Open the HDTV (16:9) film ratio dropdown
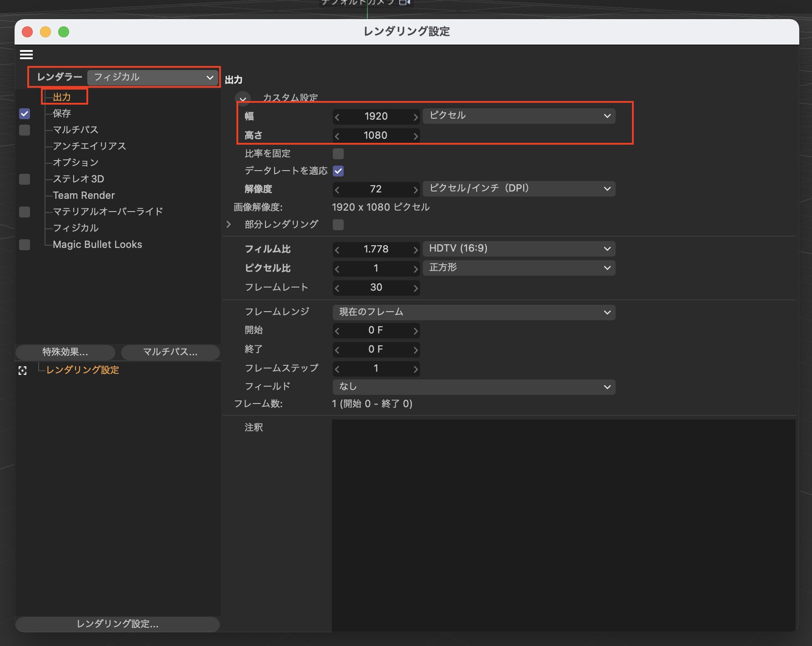The width and height of the screenshot is (812, 646). coord(518,249)
